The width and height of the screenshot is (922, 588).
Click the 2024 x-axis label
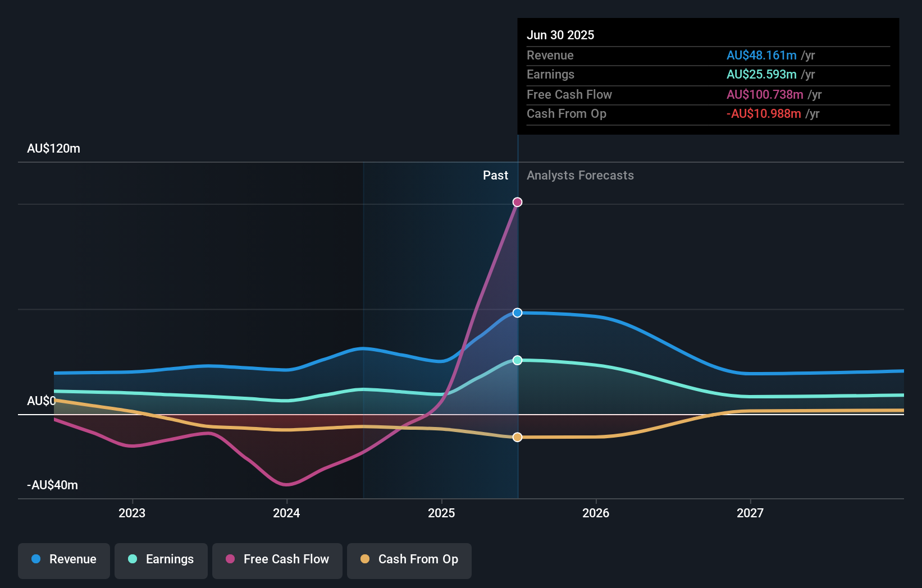286,513
